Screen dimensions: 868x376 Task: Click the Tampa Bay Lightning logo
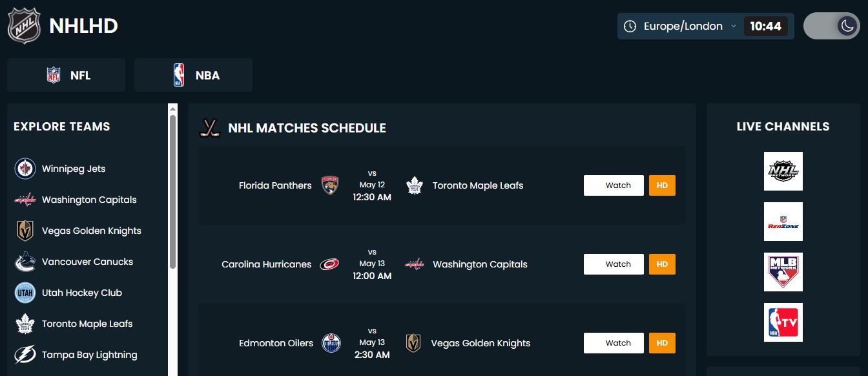[x=25, y=355]
